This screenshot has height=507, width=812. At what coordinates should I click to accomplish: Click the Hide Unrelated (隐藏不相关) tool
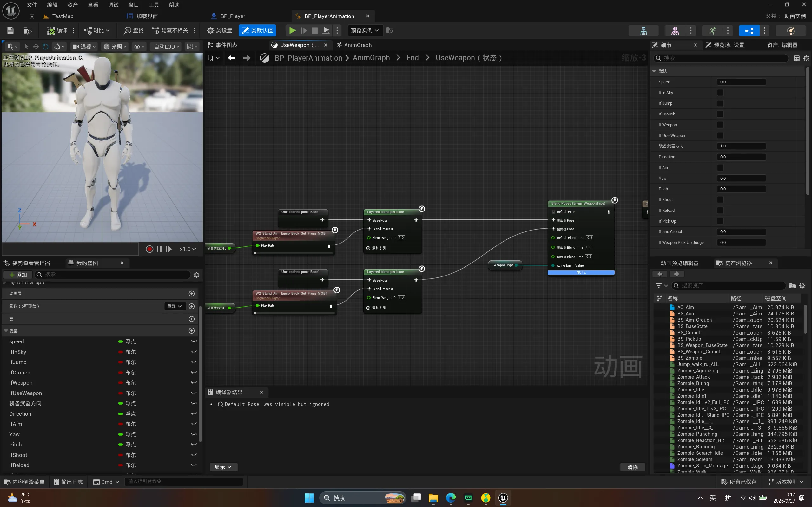point(170,30)
